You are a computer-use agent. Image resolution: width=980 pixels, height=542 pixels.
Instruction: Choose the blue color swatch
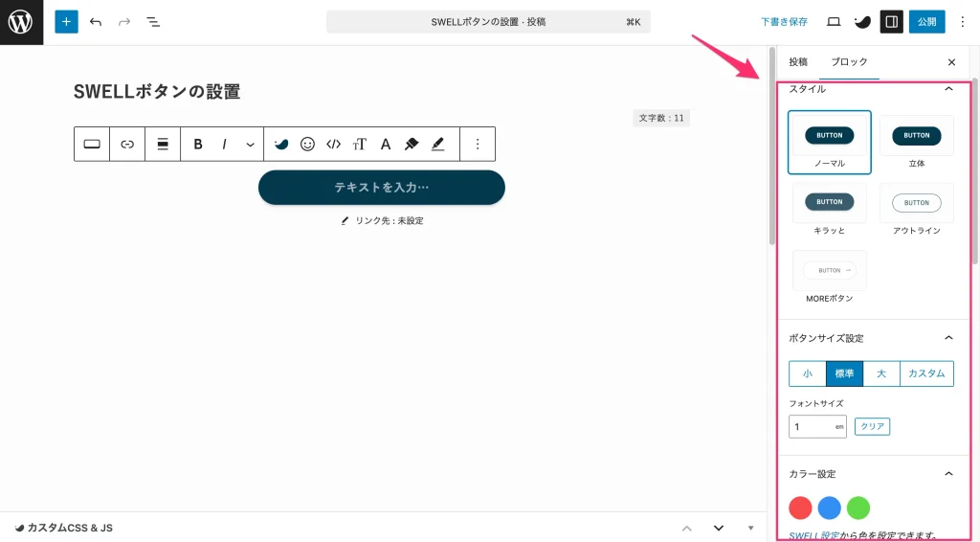pos(830,508)
